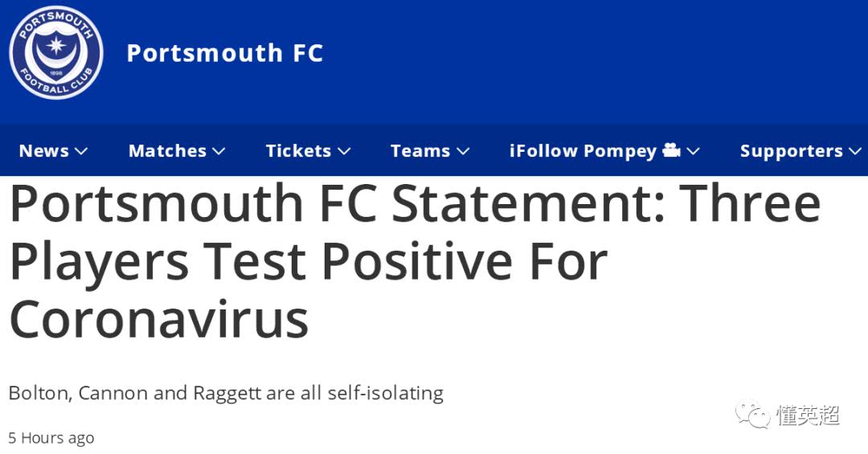The image size is (868, 454).
Task: Open the iFollow Pompey menu item
Action: pos(583,151)
